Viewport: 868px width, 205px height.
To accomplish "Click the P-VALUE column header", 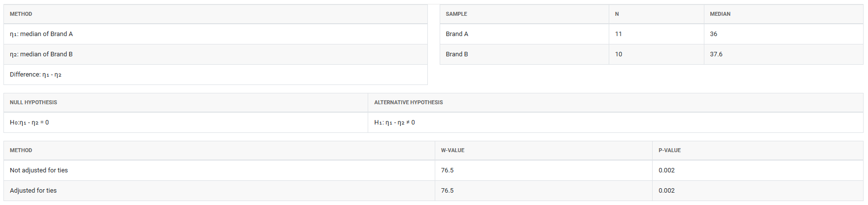I will 670,150.
